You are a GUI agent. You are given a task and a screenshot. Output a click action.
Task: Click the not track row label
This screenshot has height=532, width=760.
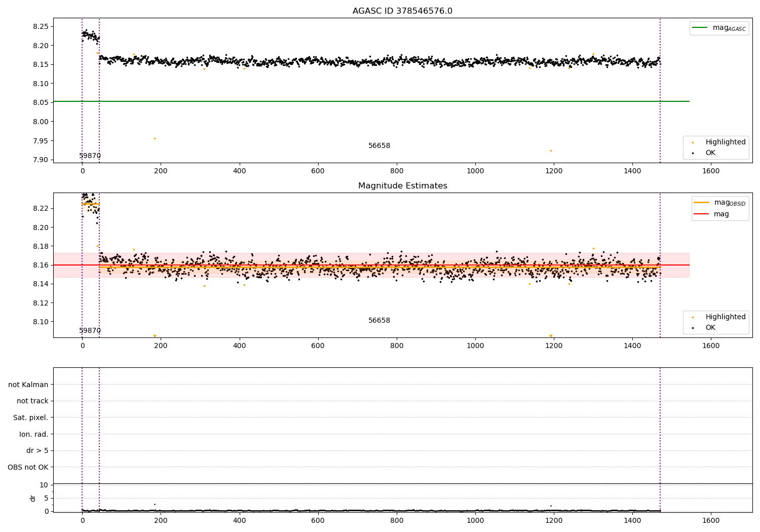[32, 401]
